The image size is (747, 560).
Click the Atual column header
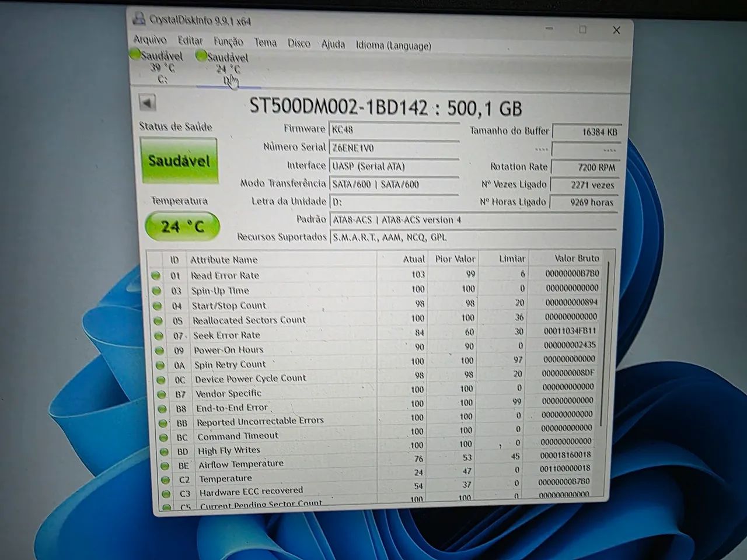pos(414,259)
